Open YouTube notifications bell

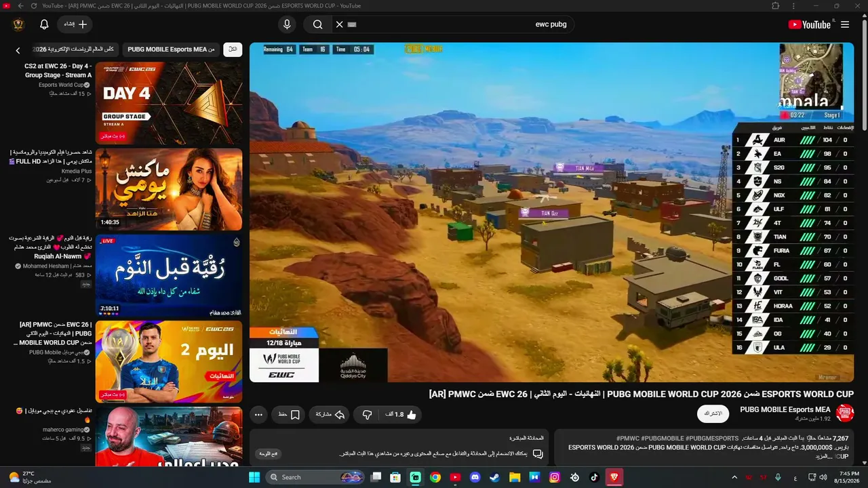click(44, 24)
